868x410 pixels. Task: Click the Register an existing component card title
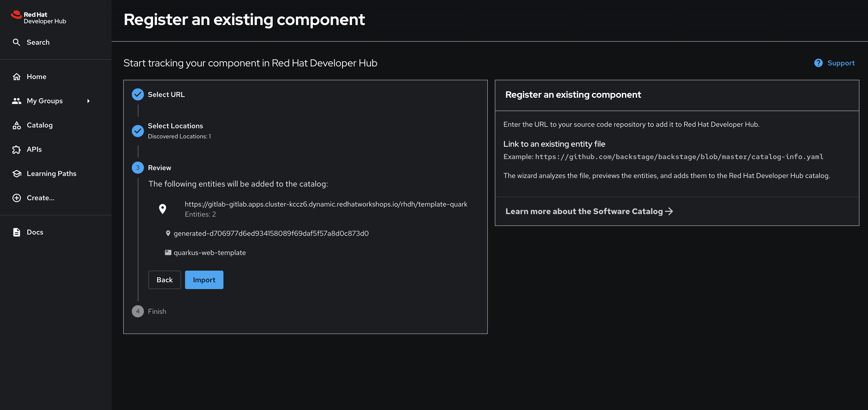[x=573, y=95]
